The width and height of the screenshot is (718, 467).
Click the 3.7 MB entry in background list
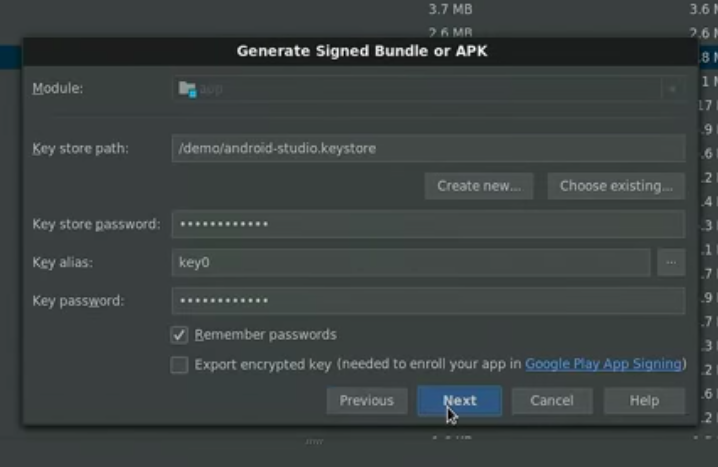pos(450,9)
